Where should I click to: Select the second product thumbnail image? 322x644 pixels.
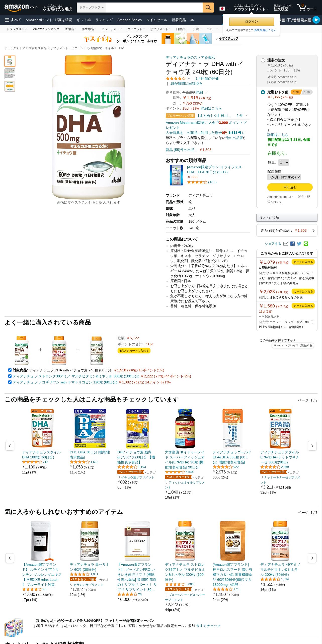coord(10,74)
